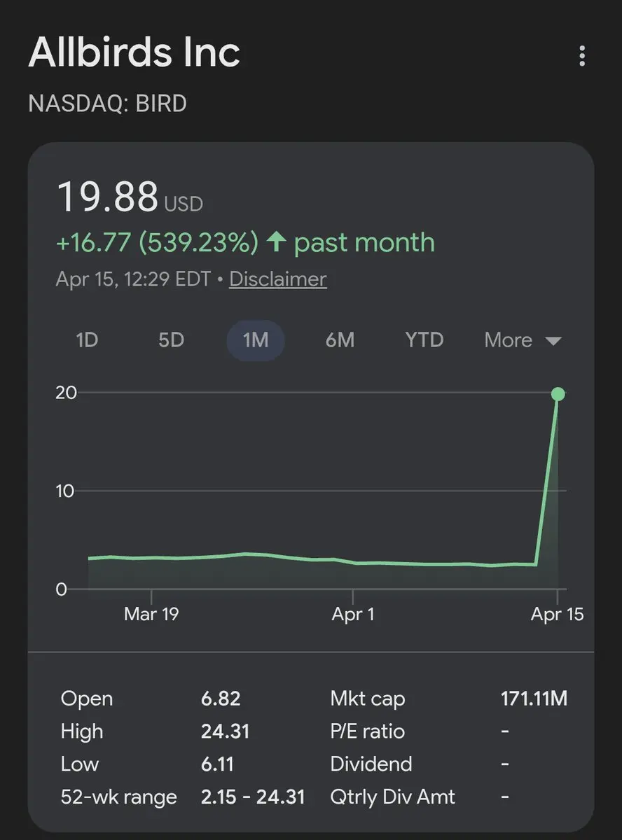
Task: Click the Mkt cap value 171.11M
Action: coord(534,698)
